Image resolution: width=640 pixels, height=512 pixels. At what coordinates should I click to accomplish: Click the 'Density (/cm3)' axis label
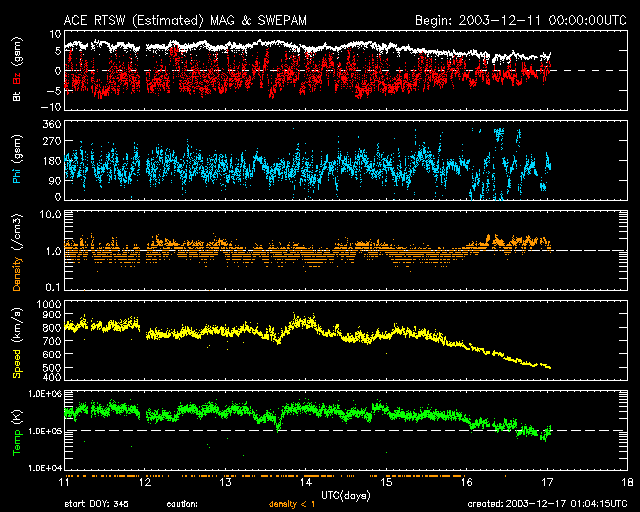pos(17,253)
